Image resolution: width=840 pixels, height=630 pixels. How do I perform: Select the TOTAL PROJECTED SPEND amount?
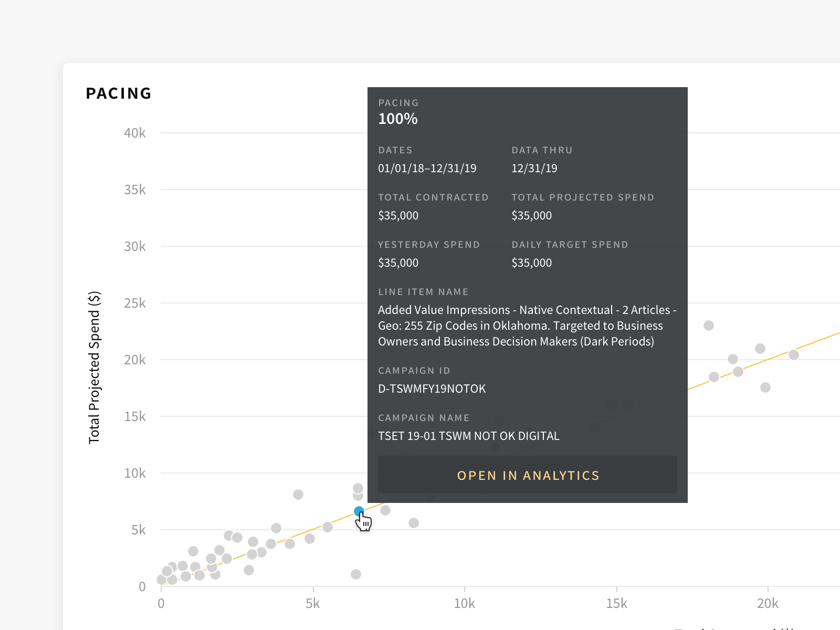531,215
